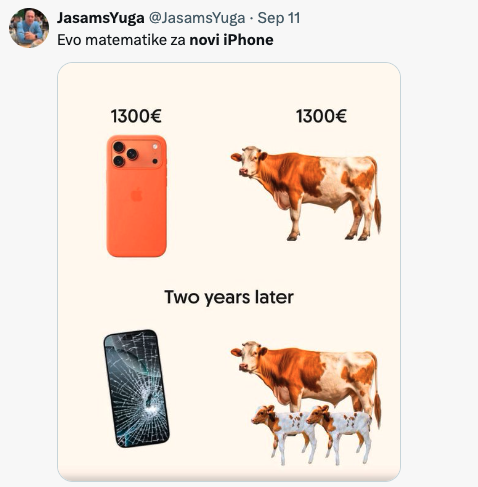Click the orange iPhone's flash dot
The width and height of the screenshot is (478, 487).
(155, 147)
